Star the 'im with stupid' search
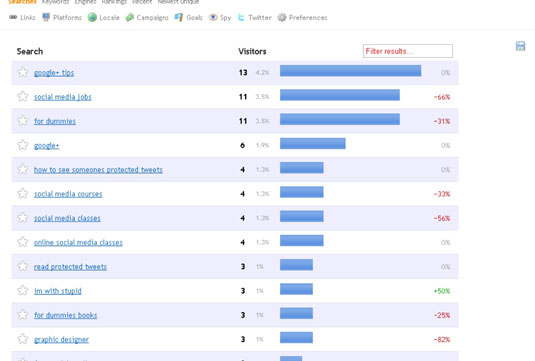The image size is (535, 361). pos(23,290)
